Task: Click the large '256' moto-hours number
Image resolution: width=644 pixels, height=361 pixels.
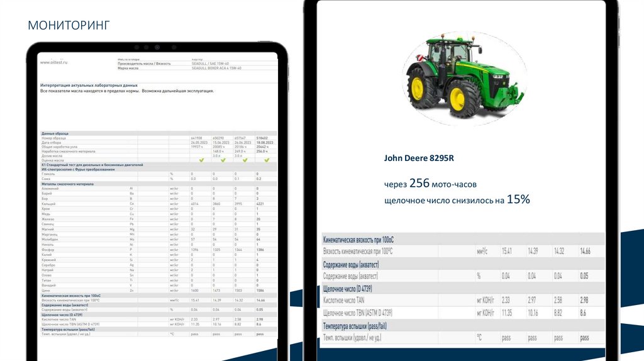Action: [419, 183]
